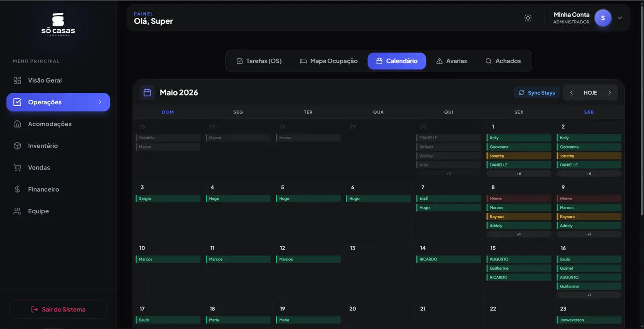Click the Financeiro dollar icon

(17, 189)
